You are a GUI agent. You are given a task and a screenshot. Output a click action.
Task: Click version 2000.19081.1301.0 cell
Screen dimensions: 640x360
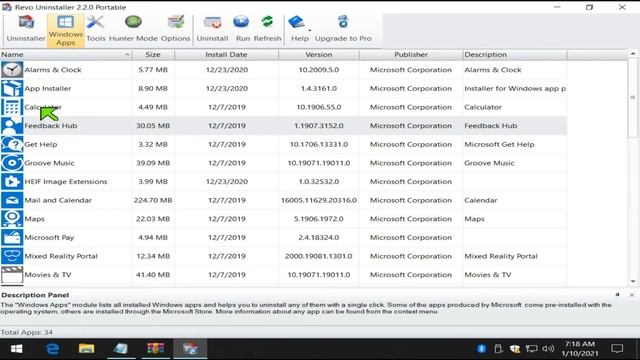coord(319,256)
